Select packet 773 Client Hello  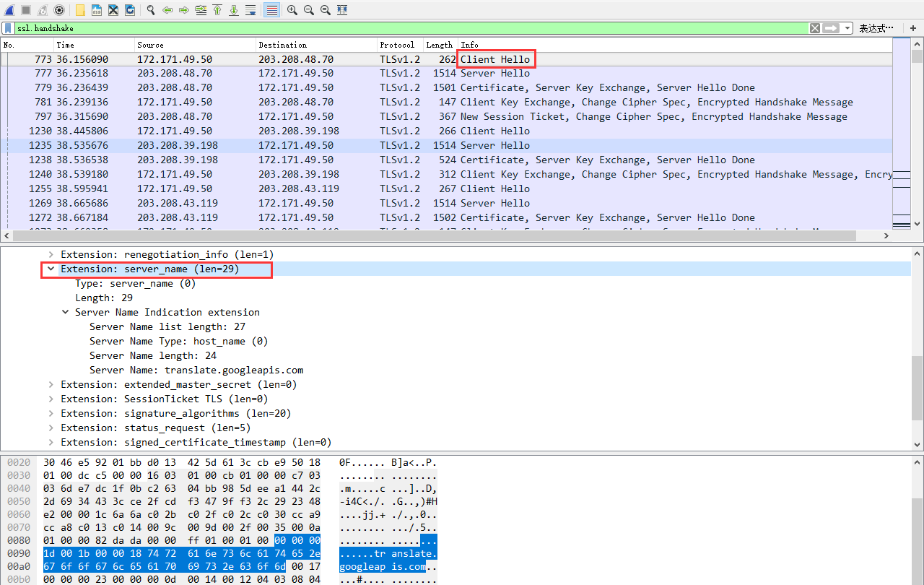pos(447,59)
